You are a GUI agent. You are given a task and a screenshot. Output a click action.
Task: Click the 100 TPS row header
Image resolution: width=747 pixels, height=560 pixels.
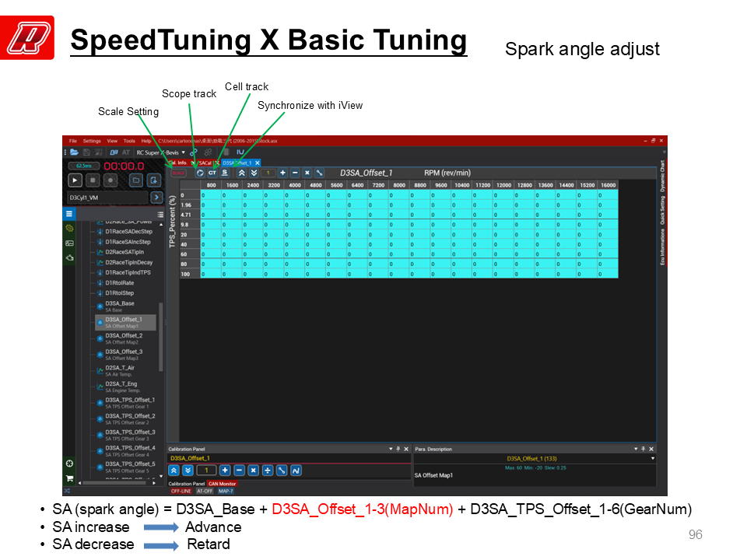[190, 274]
